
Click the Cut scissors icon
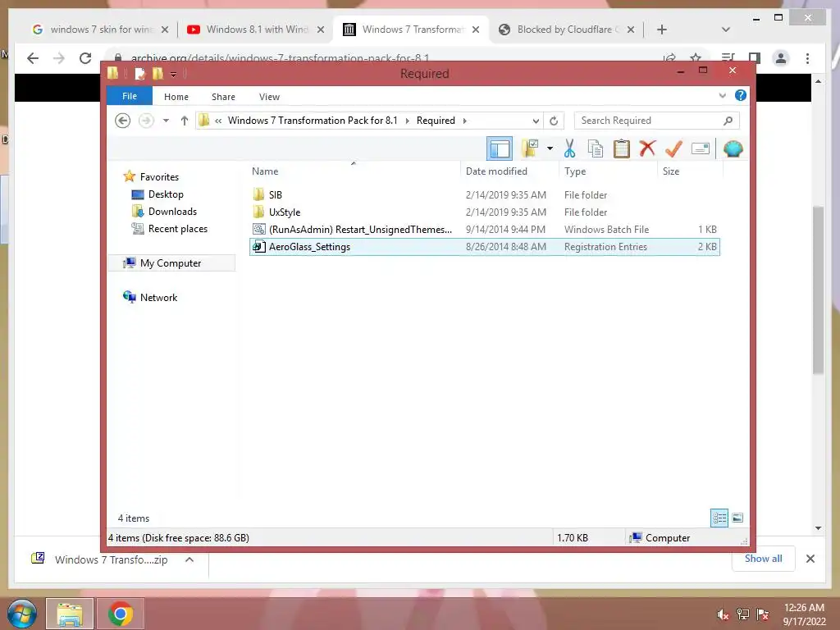[x=569, y=148]
